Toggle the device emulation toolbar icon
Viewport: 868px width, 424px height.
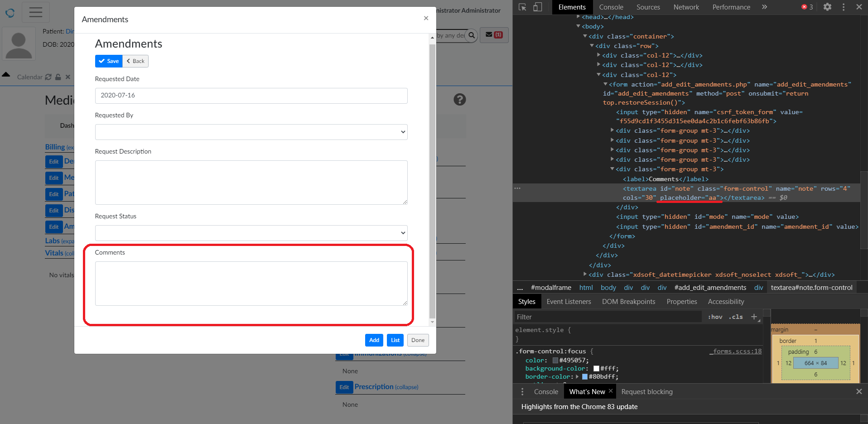[x=538, y=7]
